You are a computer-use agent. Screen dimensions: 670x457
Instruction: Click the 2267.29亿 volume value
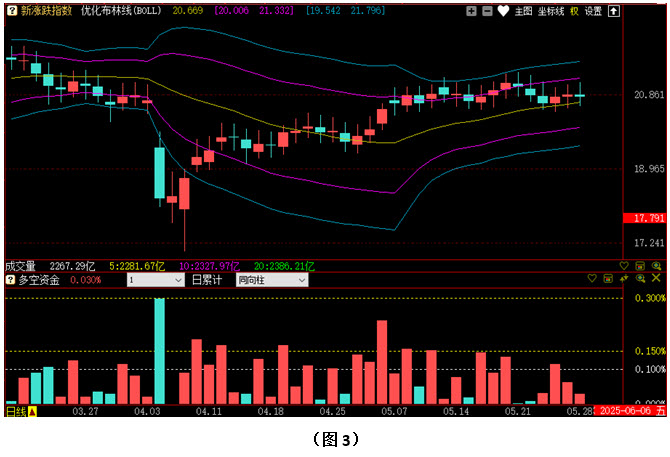click(72, 266)
